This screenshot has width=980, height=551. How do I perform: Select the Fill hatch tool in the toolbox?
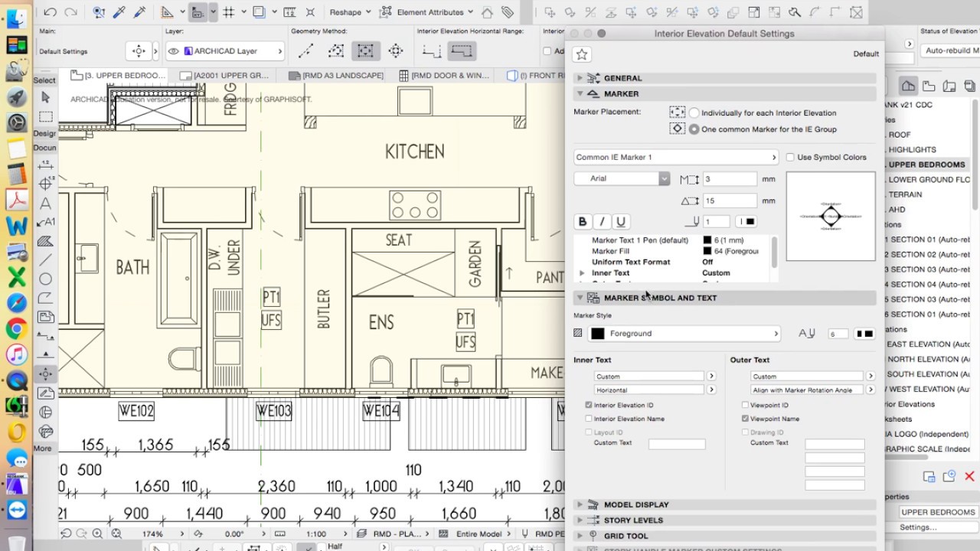pos(45,241)
